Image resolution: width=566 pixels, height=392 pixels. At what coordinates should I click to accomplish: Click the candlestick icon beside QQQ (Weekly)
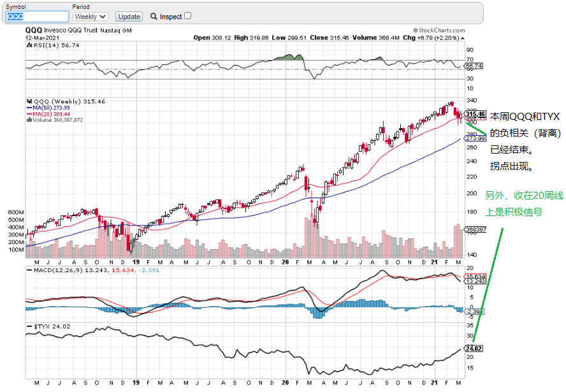click(x=29, y=101)
